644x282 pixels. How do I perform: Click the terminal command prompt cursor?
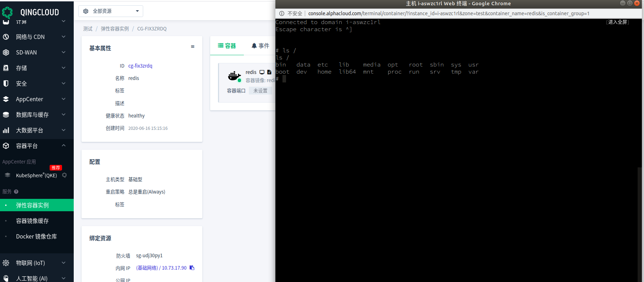[x=284, y=79]
